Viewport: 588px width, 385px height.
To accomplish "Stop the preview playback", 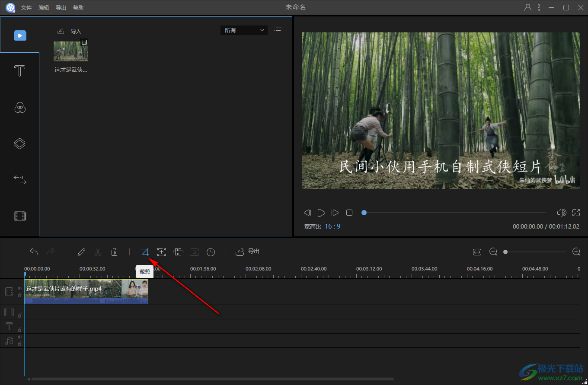I will click(349, 213).
